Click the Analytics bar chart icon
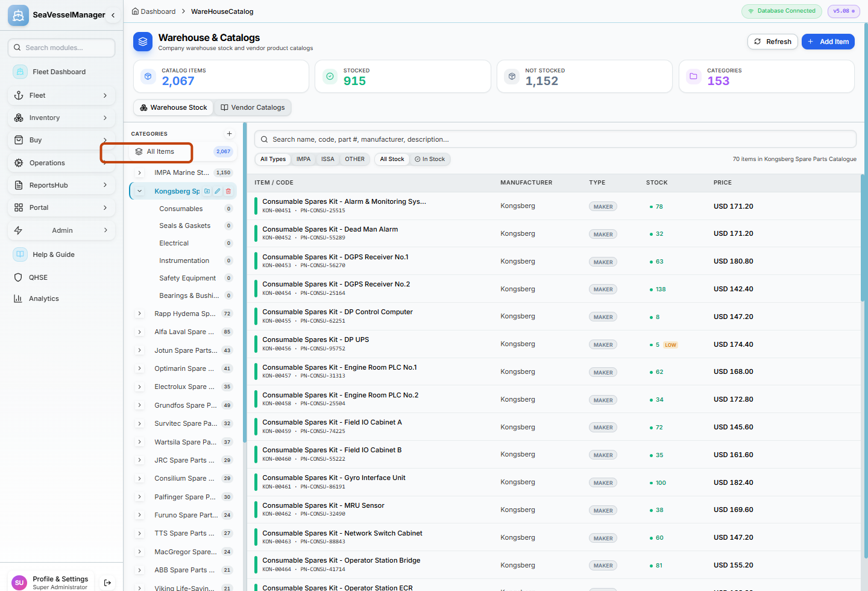868x591 pixels. pyautogui.click(x=18, y=299)
